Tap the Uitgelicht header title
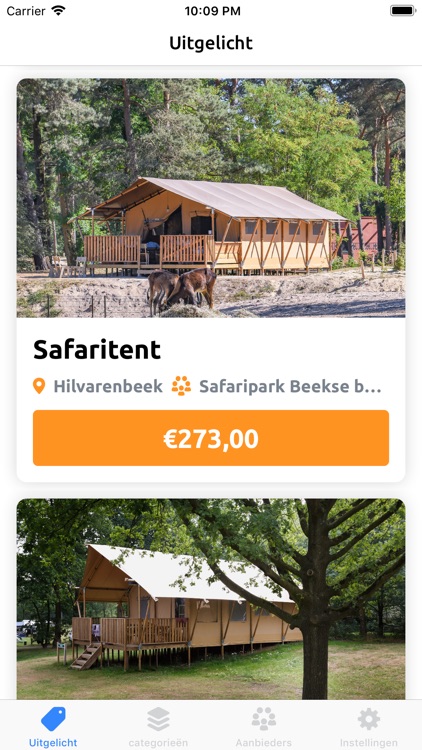 pyautogui.click(x=211, y=43)
